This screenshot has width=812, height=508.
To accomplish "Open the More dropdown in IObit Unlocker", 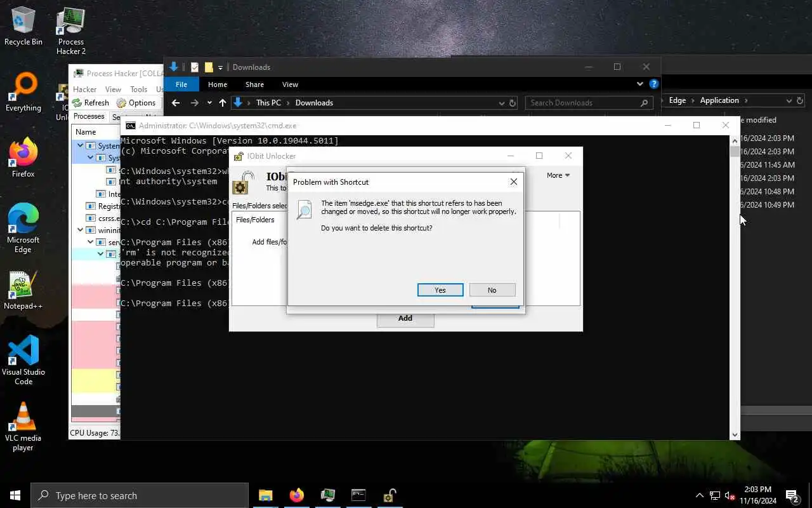I will pyautogui.click(x=558, y=175).
